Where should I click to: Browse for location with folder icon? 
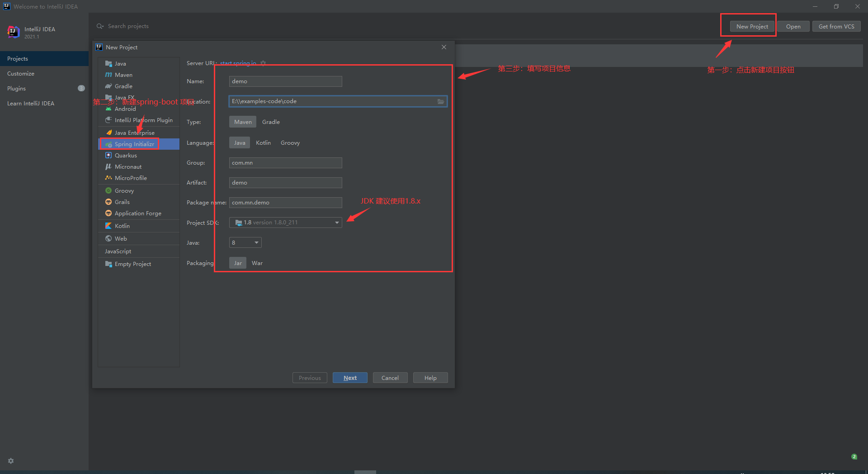[x=441, y=102]
